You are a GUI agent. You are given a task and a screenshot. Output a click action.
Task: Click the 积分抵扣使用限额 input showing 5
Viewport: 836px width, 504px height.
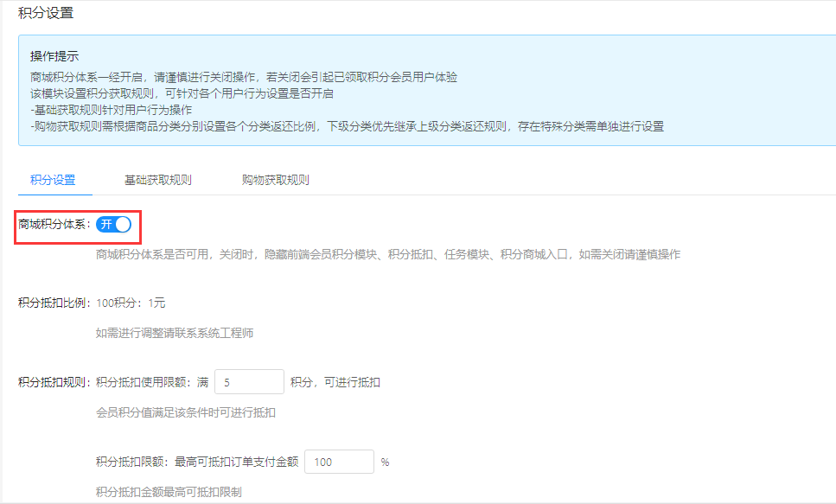click(x=249, y=382)
